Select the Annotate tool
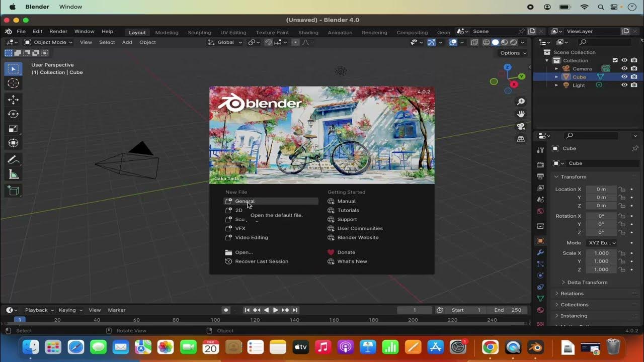The image size is (644, 362). (13, 160)
